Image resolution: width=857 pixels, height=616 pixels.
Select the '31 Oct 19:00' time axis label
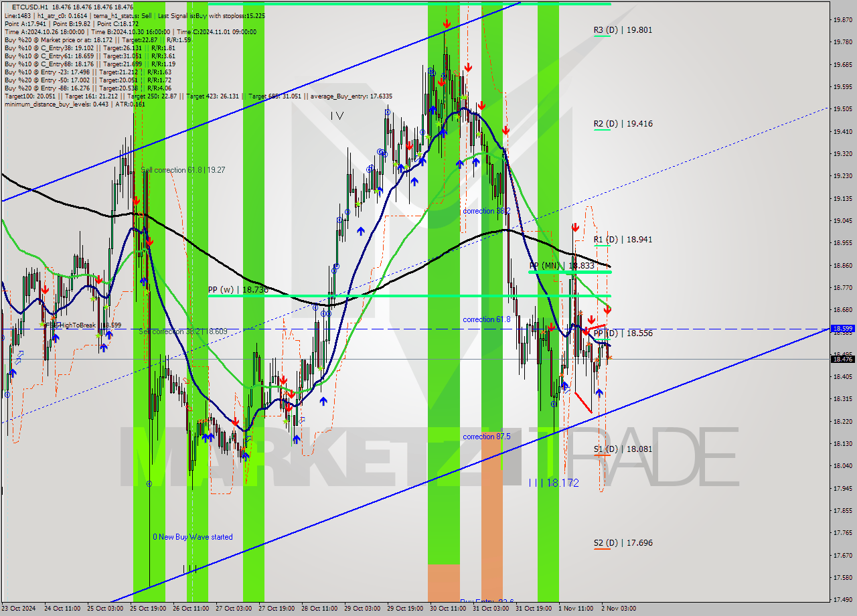coord(533,609)
